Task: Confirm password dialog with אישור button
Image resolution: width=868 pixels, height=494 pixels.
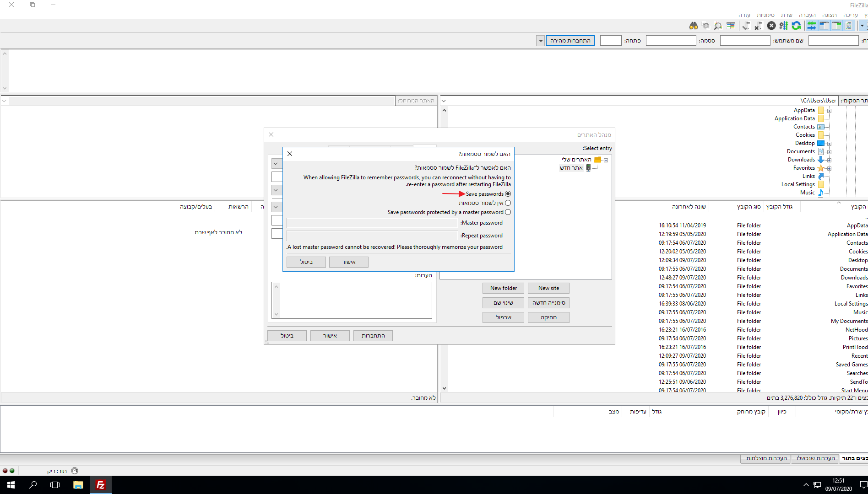Action: (x=349, y=262)
